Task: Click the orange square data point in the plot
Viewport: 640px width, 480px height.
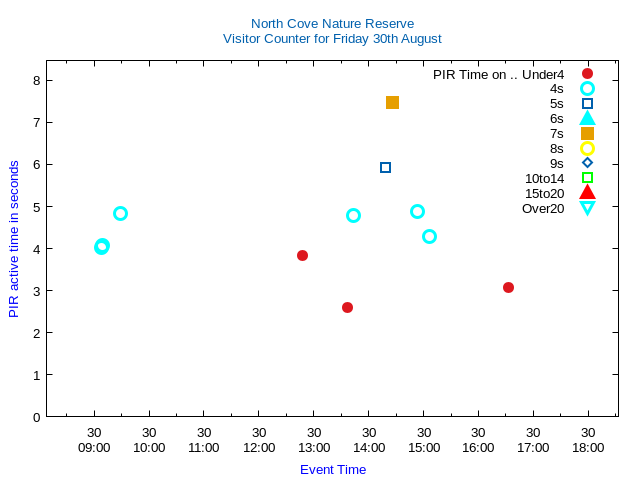Action: pos(392,102)
